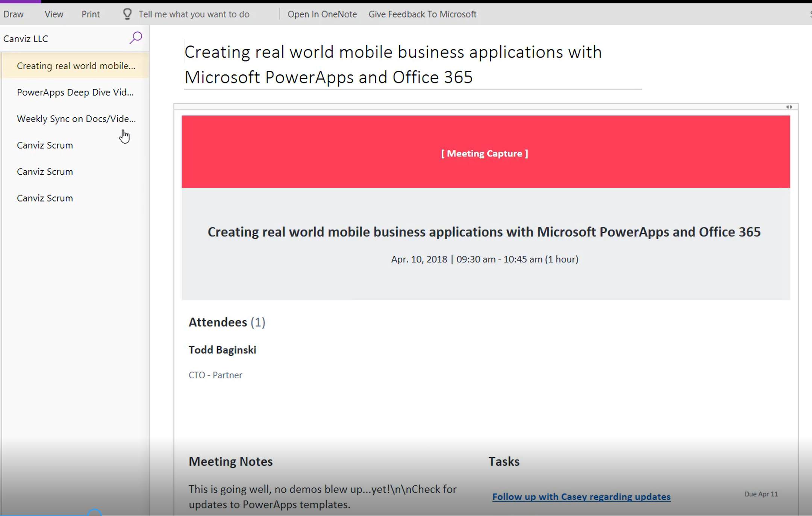Click the note container resize arrows

[789, 107]
